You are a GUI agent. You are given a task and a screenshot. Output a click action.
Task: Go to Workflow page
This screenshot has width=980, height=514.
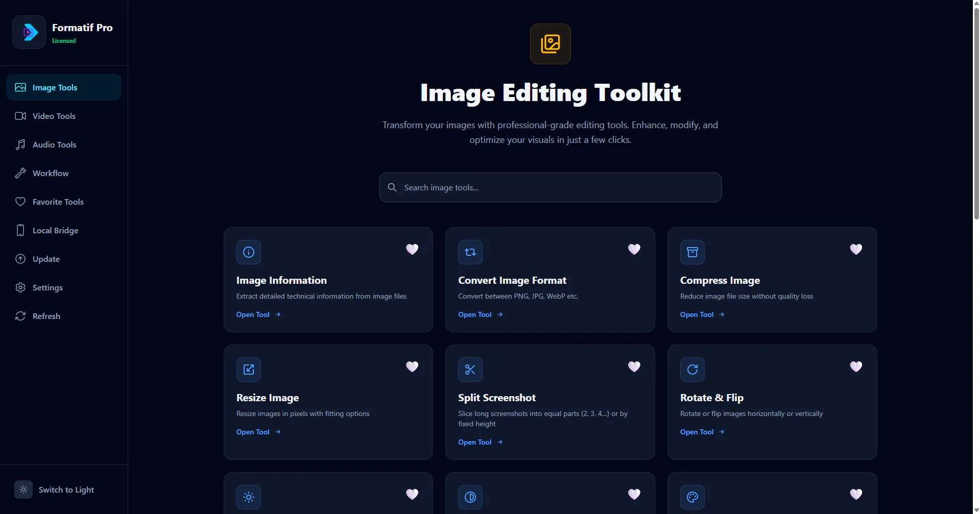click(x=64, y=173)
